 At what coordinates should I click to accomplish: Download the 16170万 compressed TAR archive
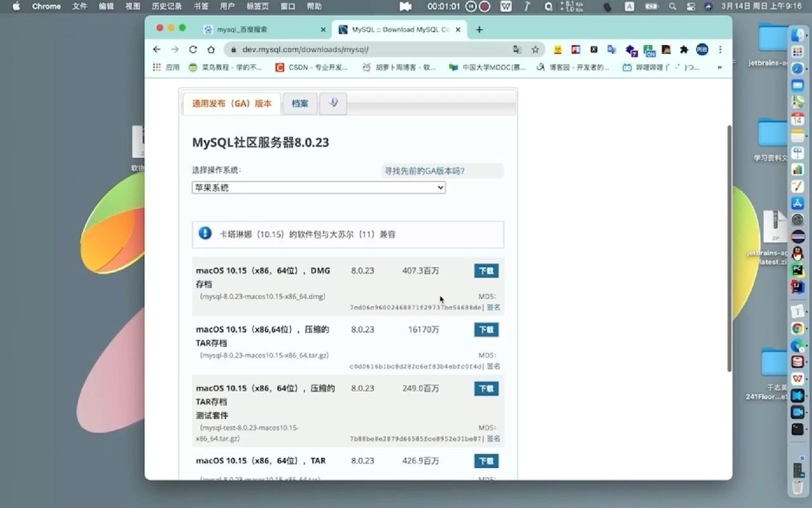(486, 330)
